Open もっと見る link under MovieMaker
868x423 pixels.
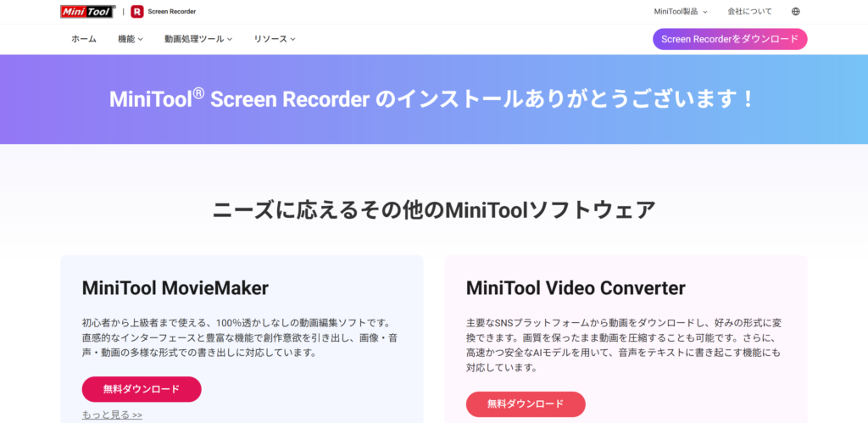click(113, 415)
